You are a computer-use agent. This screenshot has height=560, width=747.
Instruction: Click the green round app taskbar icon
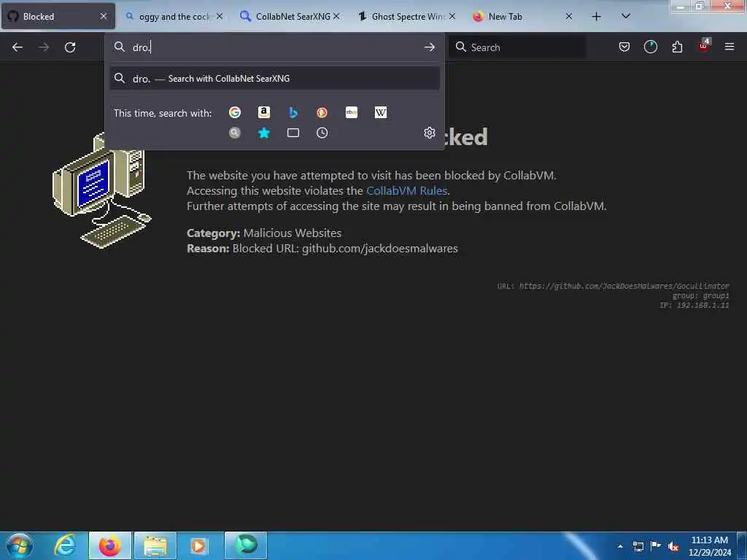(246, 545)
